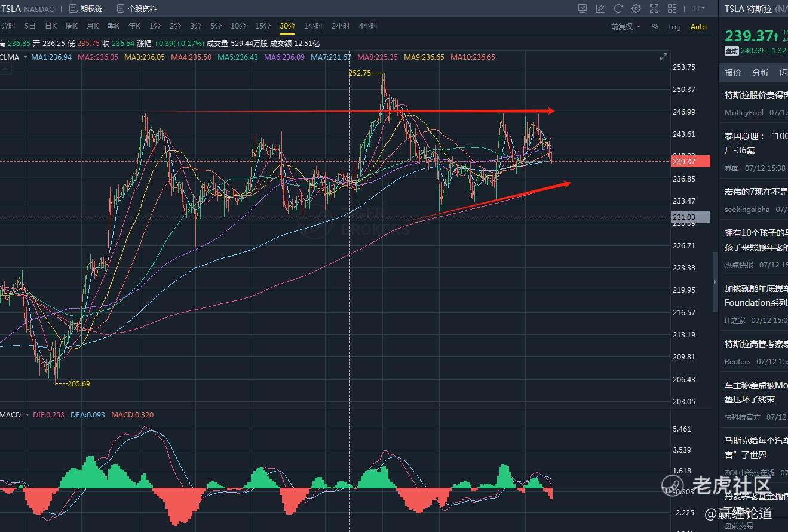
Task: Open news headline starting 泰国总理
Action: (756, 143)
